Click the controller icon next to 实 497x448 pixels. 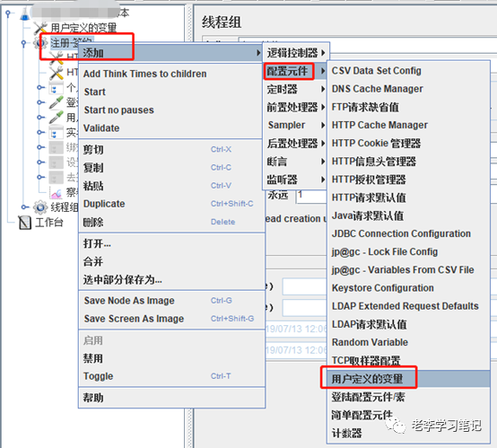[x=57, y=132]
